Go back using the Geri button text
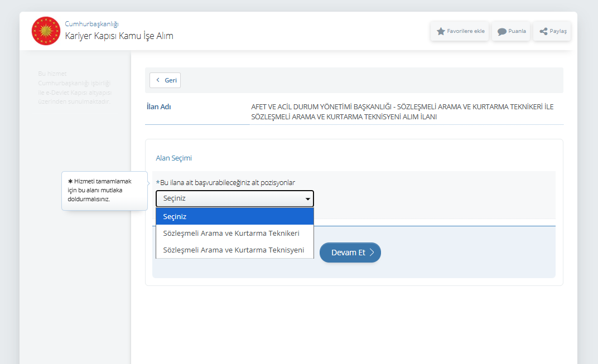Screen dimensions: 598x364 click(x=171, y=80)
